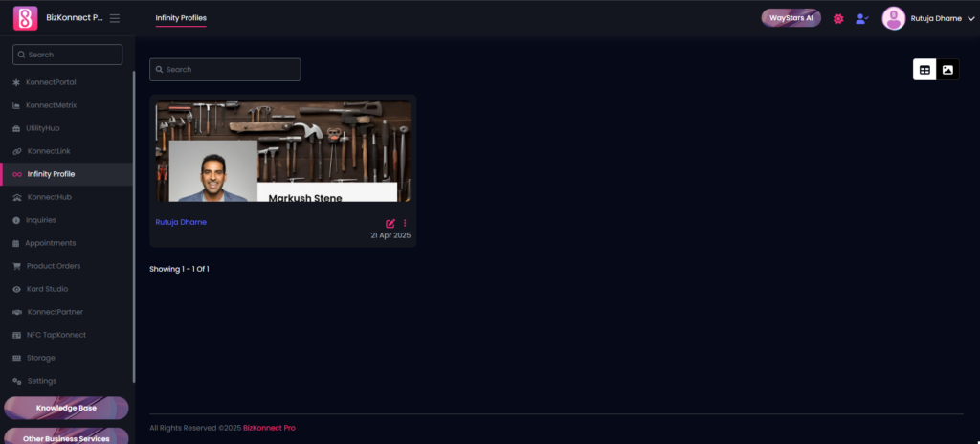Image resolution: width=980 pixels, height=444 pixels.
Task: Click the Infinity Profiles tab
Action: (x=181, y=18)
